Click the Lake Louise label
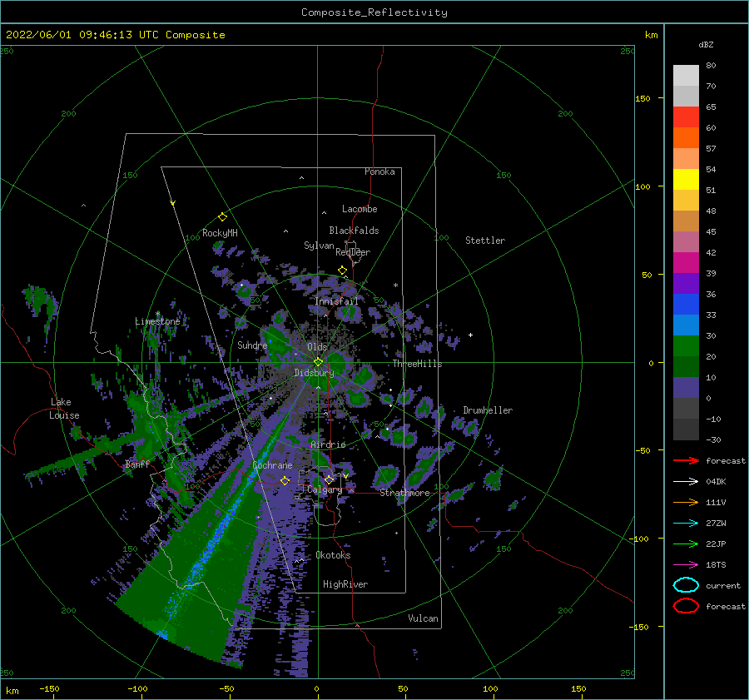The width and height of the screenshot is (749, 700). 64,409
